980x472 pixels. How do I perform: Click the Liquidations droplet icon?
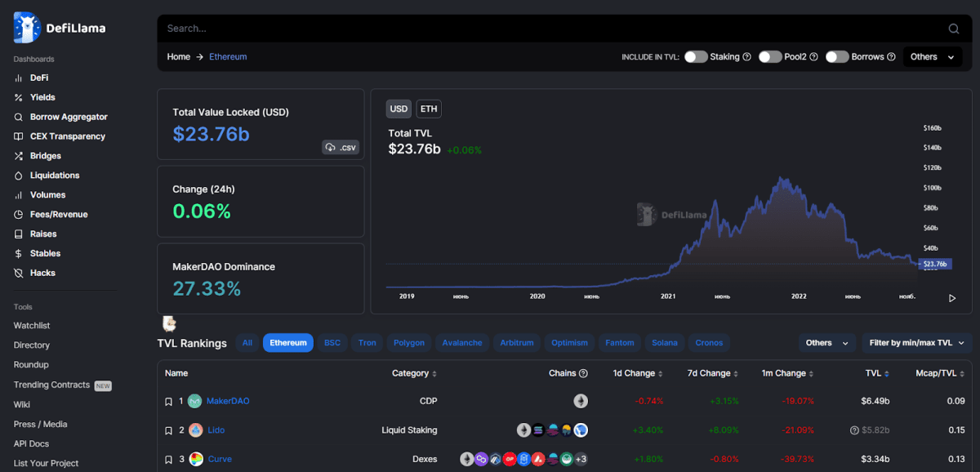pyautogui.click(x=19, y=176)
